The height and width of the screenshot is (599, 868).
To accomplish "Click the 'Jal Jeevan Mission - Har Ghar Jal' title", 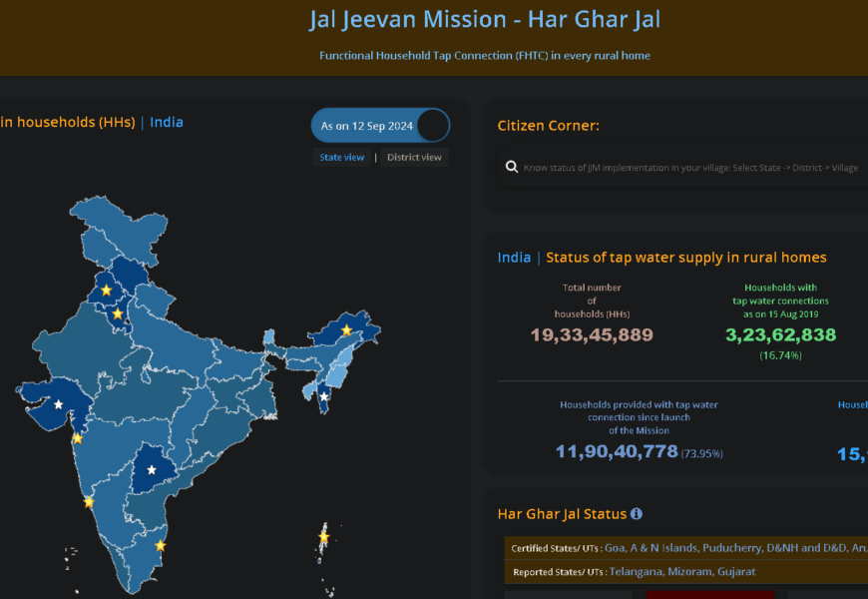I will coord(484,19).
